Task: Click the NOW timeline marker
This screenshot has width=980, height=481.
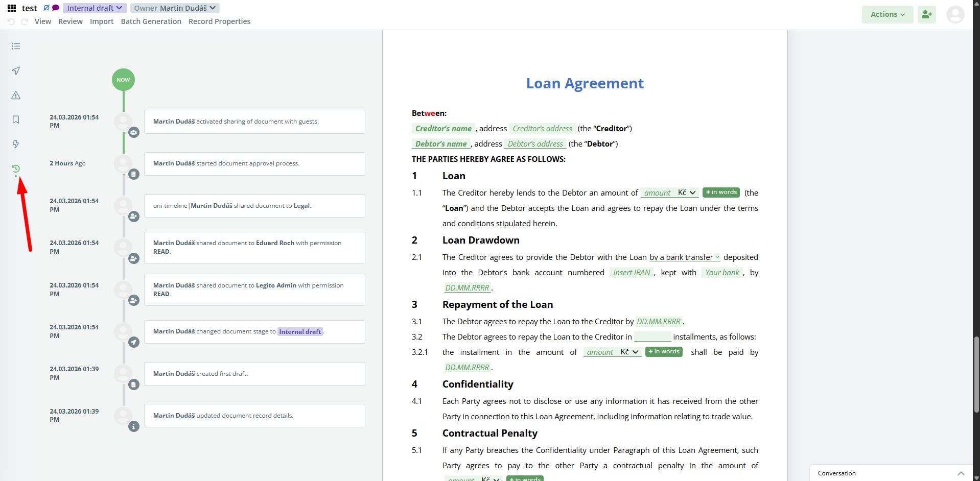Action: click(123, 80)
